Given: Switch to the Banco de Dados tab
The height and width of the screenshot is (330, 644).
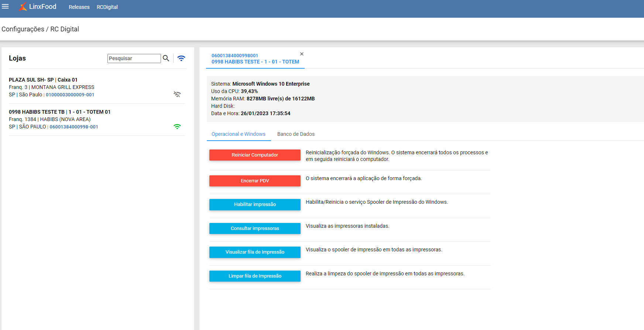Looking at the screenshot, I should (x=296, y=134).
